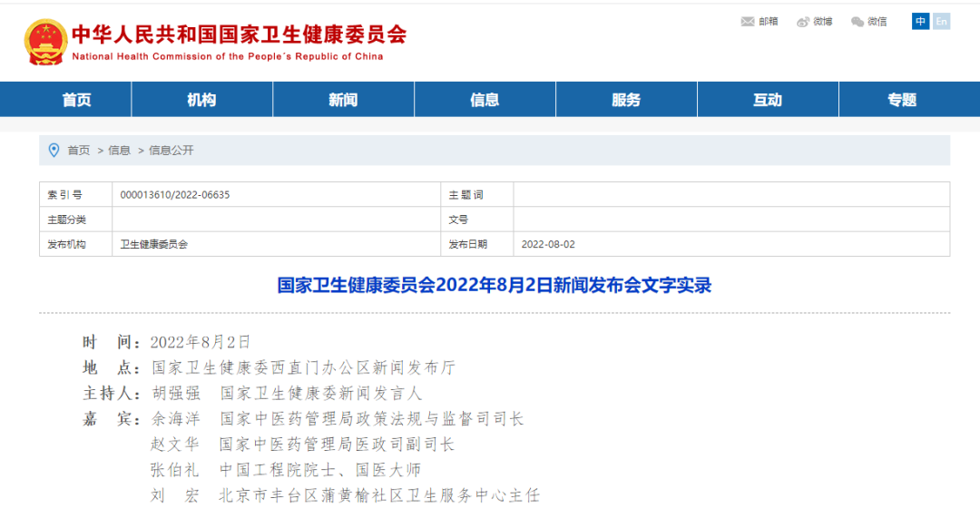
Task: Click the guest name 赵文华
Action: coord(176,445)
